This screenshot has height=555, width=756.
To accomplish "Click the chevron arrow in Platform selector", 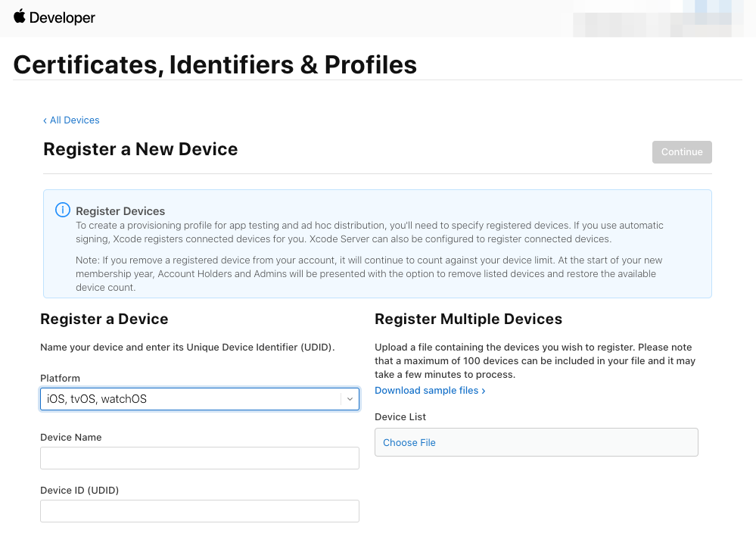I will [x=350, y=399].
